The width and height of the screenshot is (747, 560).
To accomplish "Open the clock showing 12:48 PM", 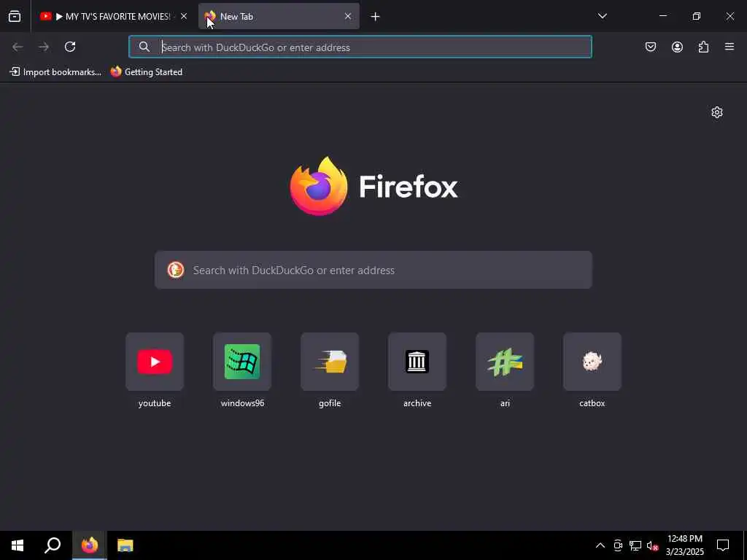I will coord(684,545).
